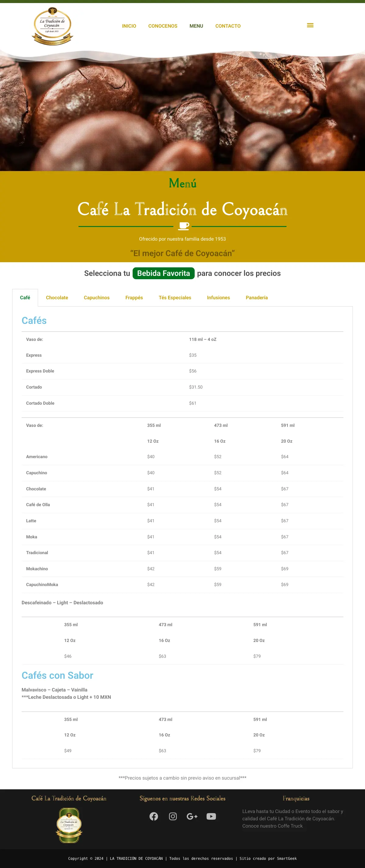Image resolution: width=365 pixels, height=868 pixels.
Task: Select MENU in the top navigation
Action: pyautogui.click(x=196, y=26)
